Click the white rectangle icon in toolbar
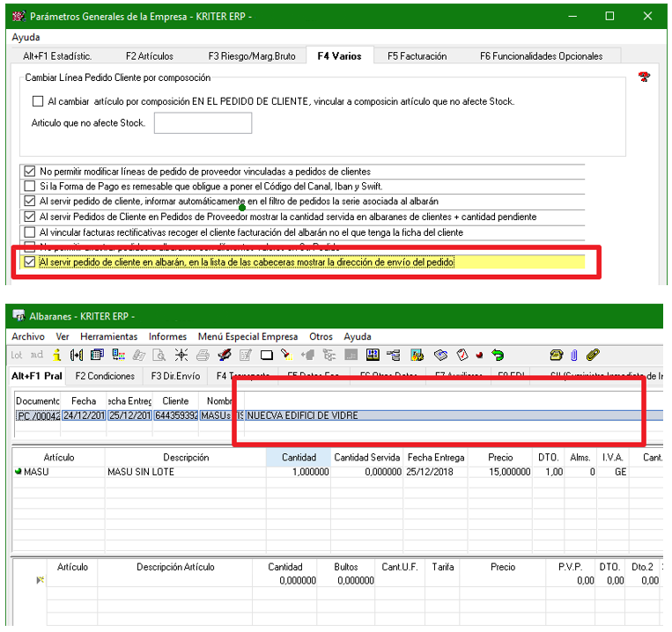This screenshot has width=672, height=632. pyautogui.click(x=267, y=355)
